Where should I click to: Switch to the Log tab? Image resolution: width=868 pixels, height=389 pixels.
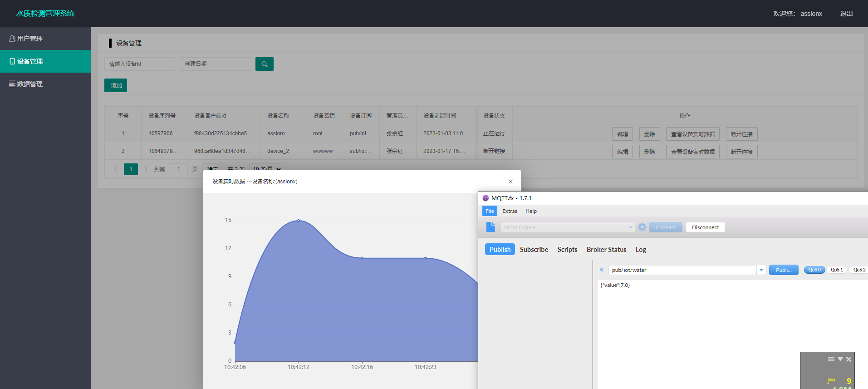[641, 250]
